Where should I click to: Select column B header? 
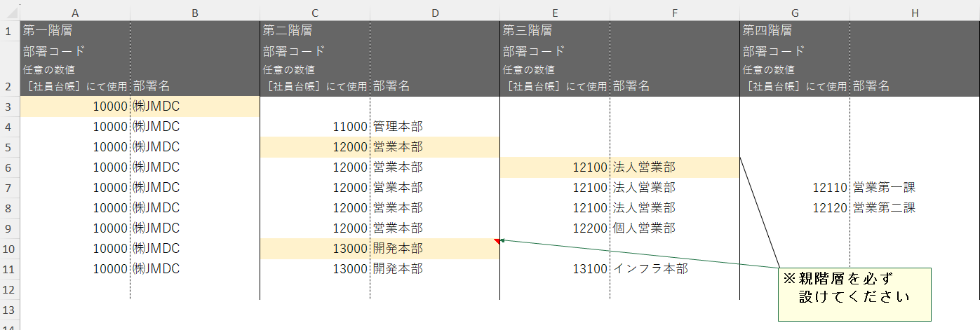click(x=195, y=13)
